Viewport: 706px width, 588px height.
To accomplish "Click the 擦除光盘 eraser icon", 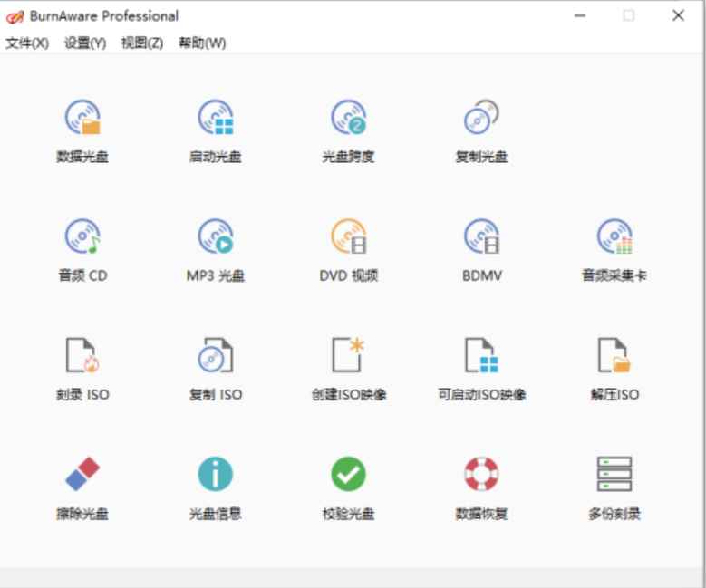I will [x=82, y=475].
